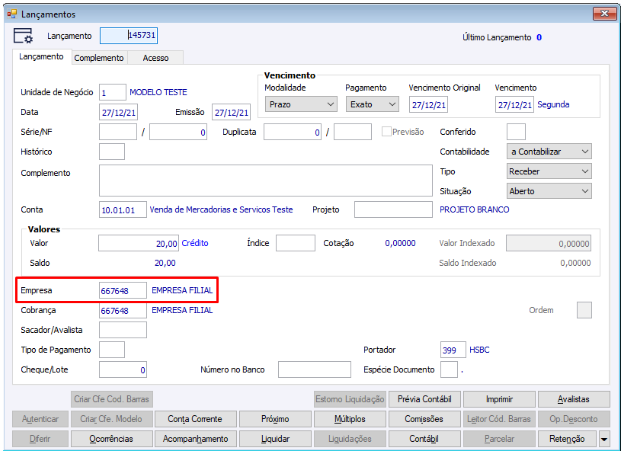Click the Espécie Documento field
Image resolution: width=623 pixels, height=453 pixels.
[x=449, y=370]
